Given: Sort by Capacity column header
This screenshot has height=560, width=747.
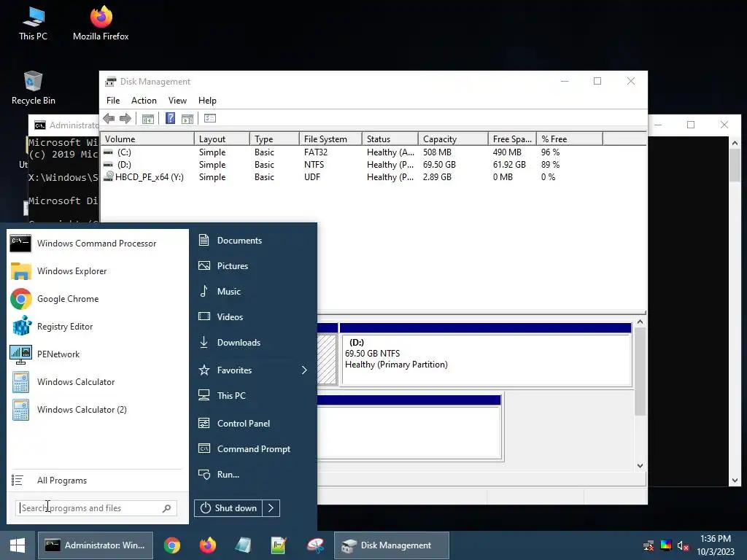Looking at the screenshot, I should tap(453, 139).
